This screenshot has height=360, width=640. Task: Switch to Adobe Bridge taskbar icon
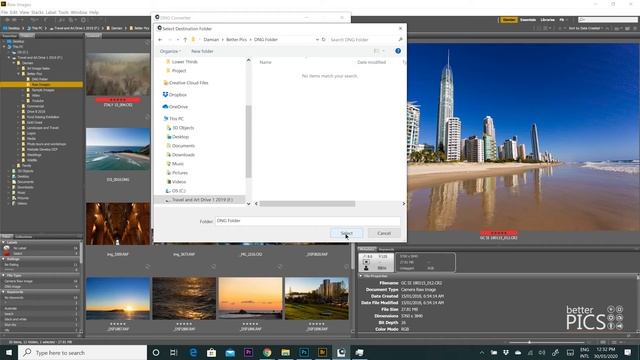click(x=322, y=352)
